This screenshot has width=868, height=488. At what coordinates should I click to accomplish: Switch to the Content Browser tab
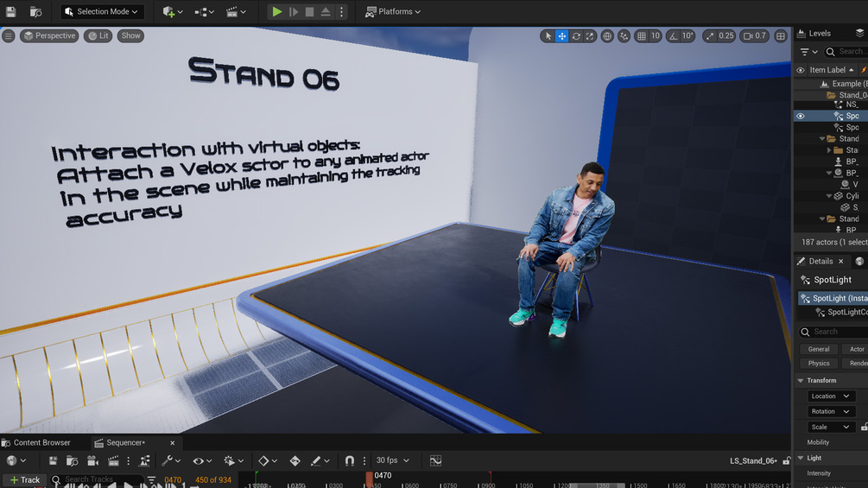[36, 442]
